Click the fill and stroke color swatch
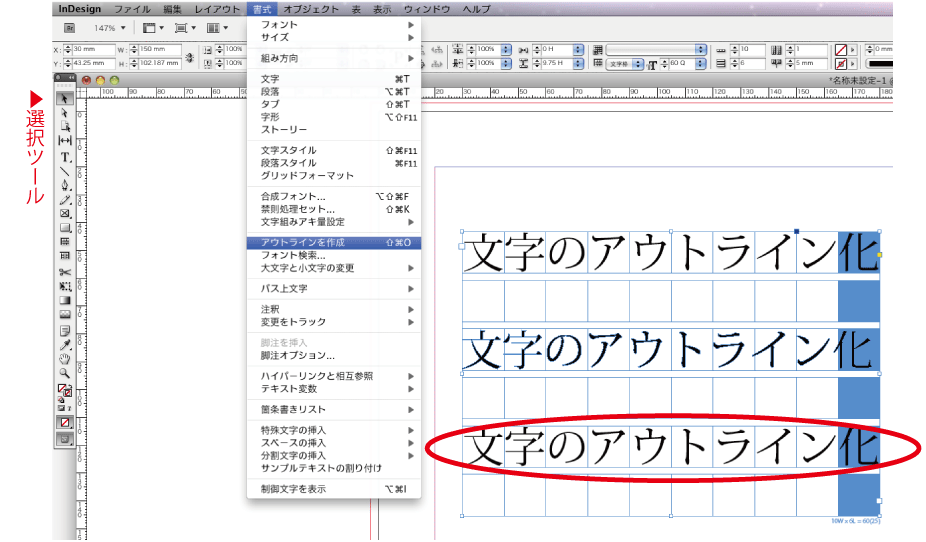926x542 pixels. click(65, 391)
